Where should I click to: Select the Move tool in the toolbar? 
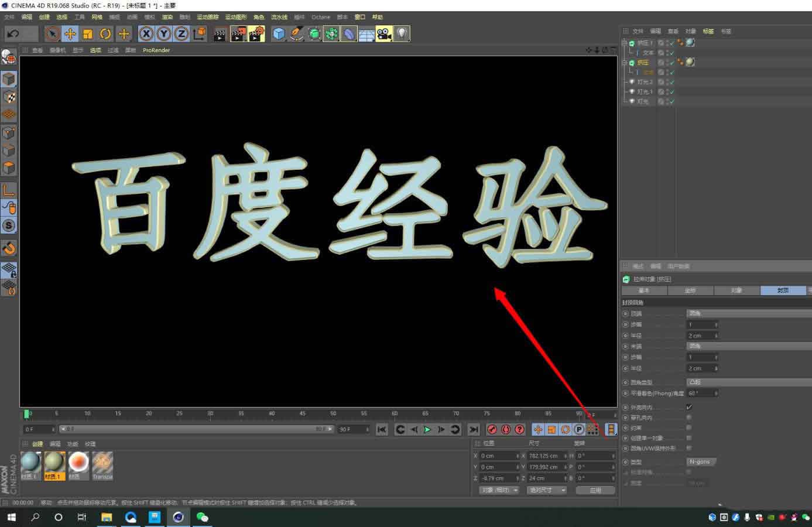[70, 33]
